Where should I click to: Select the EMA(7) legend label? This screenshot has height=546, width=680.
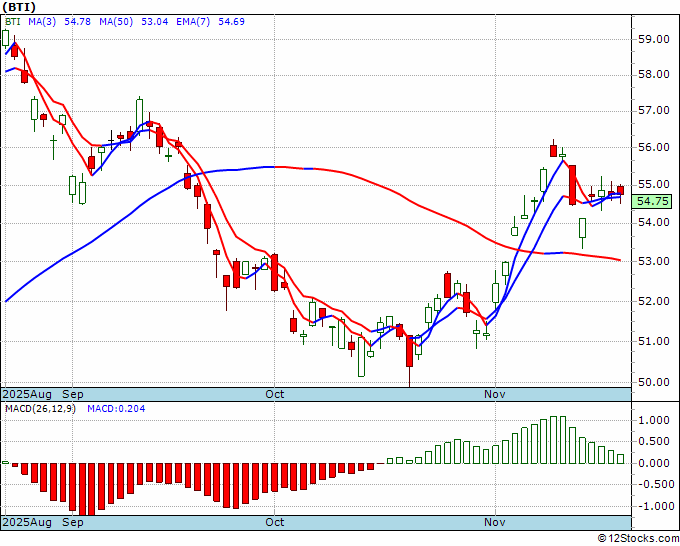coord(193,21)
